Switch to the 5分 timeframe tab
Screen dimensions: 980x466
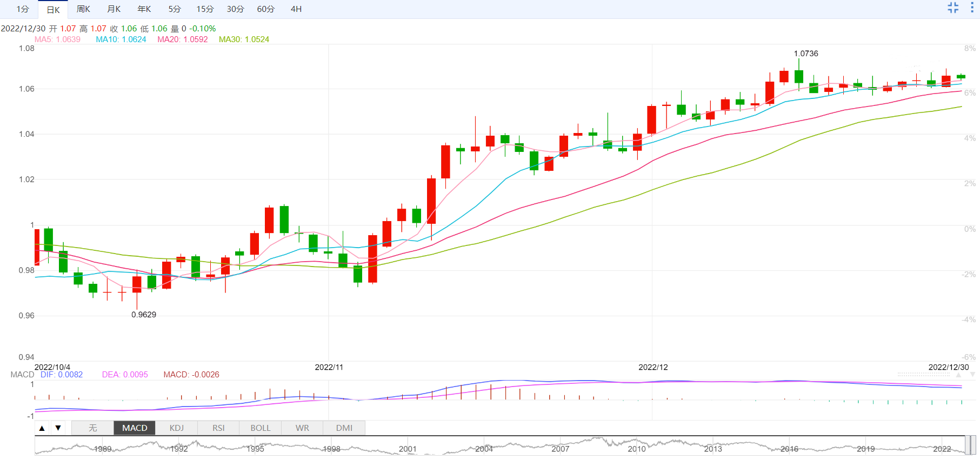point(175,9)
